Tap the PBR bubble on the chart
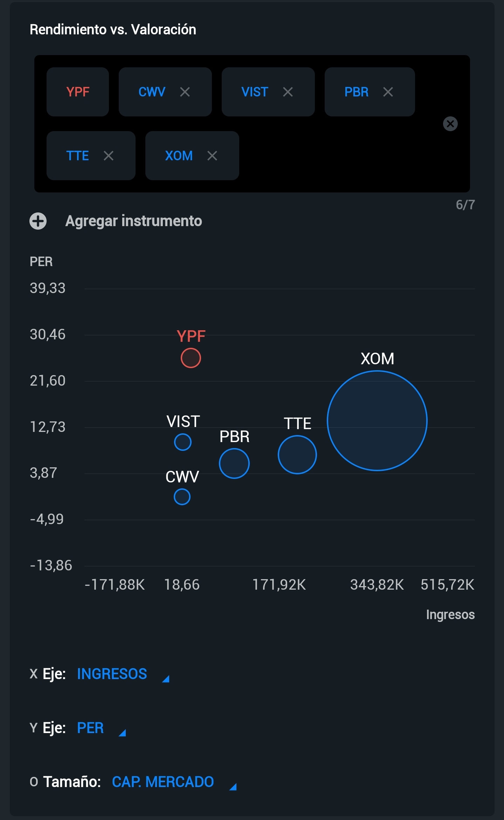This screenshot has width=504, height=820. click(x=234, y=463)
